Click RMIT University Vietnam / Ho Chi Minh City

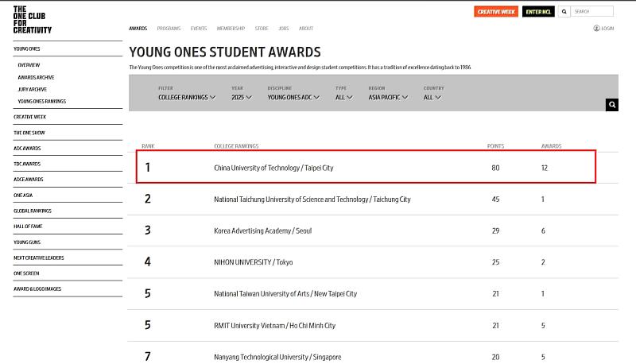click(274, 326)
